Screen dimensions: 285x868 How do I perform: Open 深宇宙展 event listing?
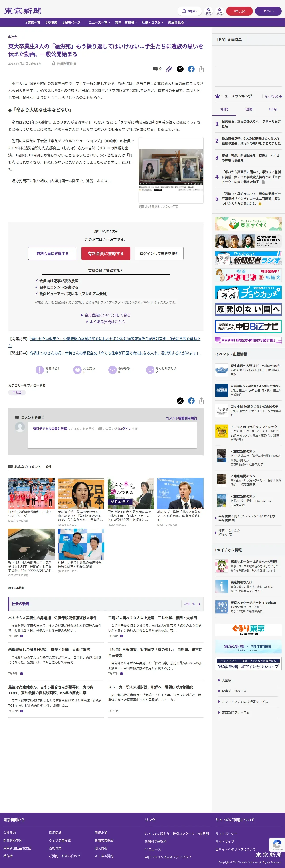coord(248,370)
